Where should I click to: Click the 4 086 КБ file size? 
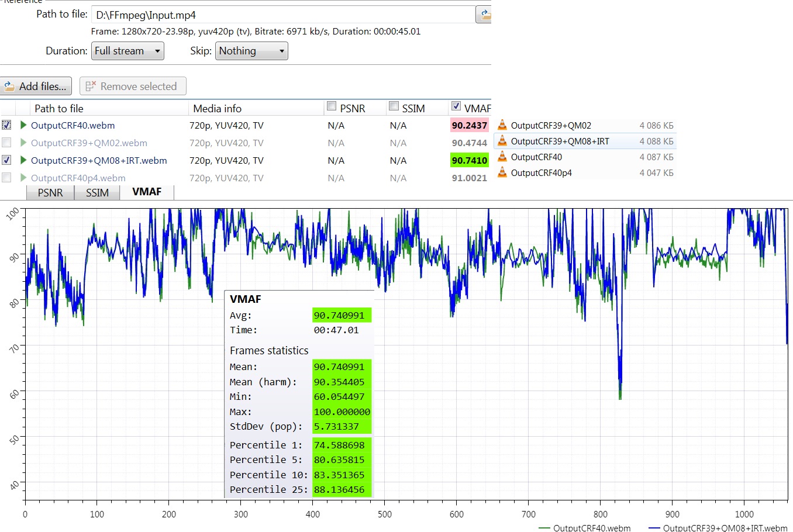coord(656,125)
